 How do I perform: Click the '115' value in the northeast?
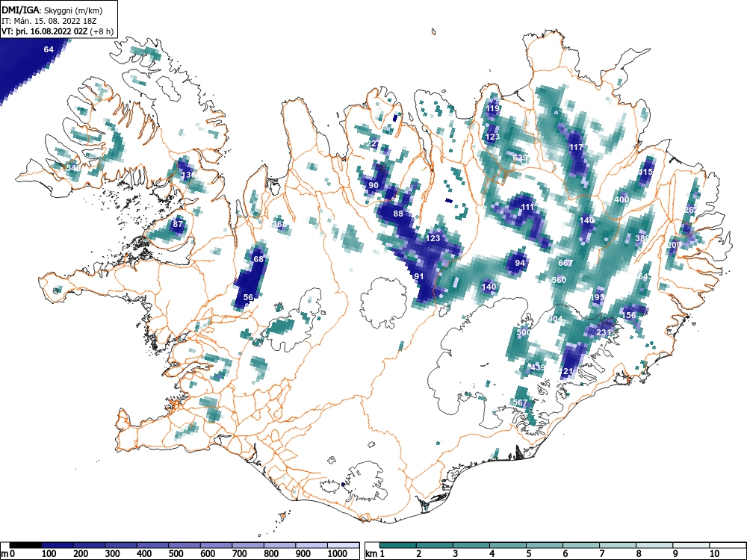(645, 172)
